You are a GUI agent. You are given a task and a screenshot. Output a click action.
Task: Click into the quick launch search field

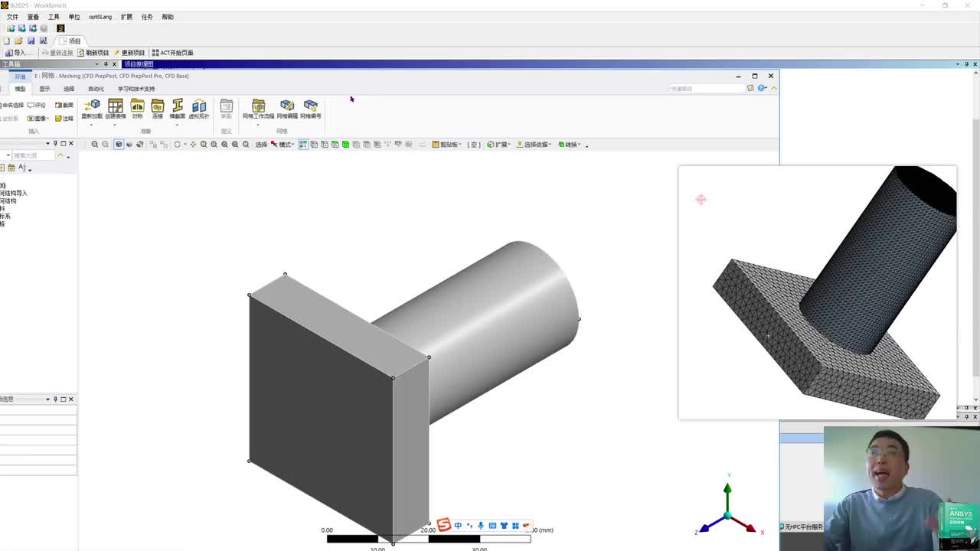click(707, 88)
